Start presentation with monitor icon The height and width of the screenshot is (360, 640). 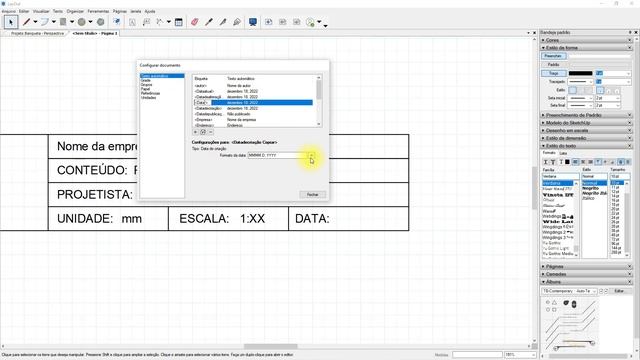pyautogui.click(x=253, y=22)
